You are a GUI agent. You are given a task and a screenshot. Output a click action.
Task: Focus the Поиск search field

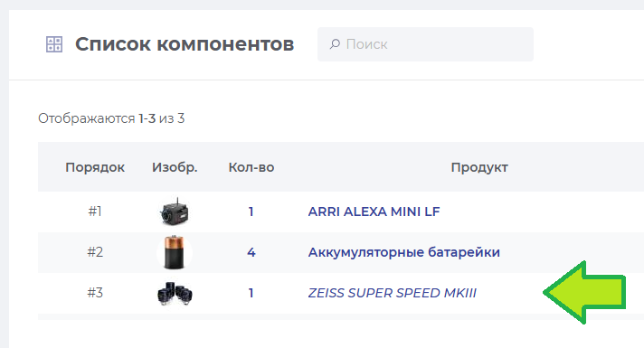[425, 44]
